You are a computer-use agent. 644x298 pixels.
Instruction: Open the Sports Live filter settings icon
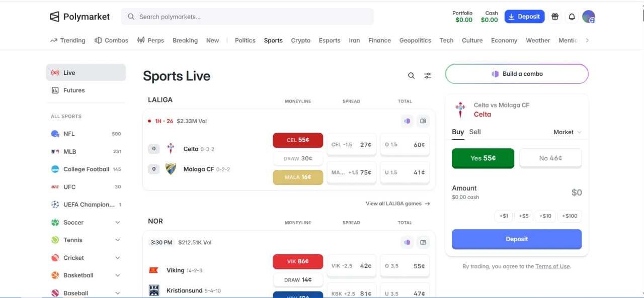(x=428, y=75)
